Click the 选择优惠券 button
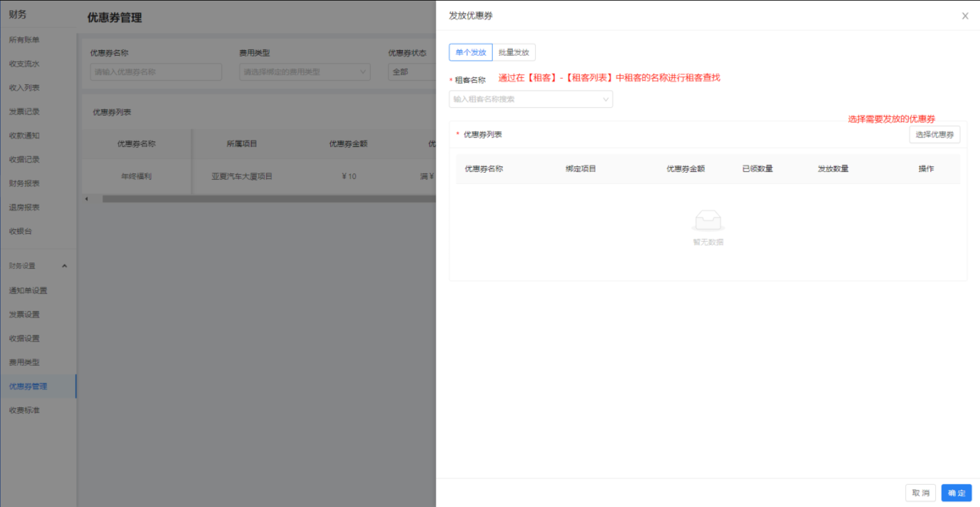 (x=934, y=135)
